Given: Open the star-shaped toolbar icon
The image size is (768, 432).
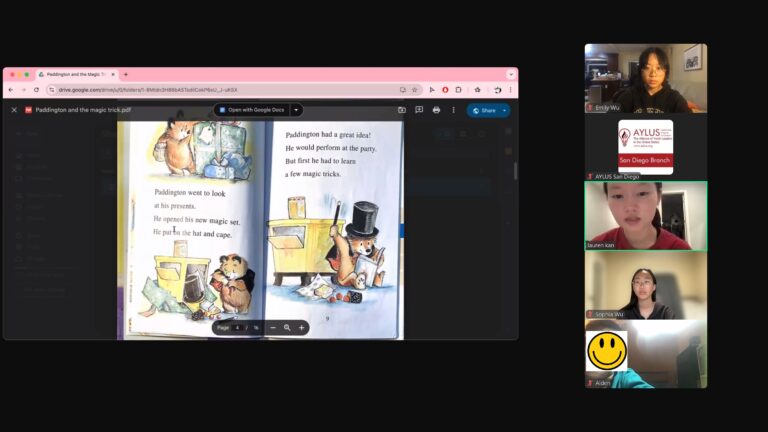Looking at the screenshot, I should coord(478,90).
